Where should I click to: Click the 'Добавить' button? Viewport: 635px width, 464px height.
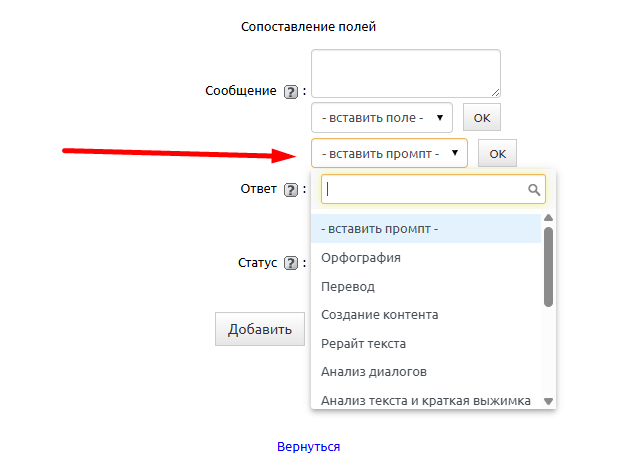click(x=260, y=329)
